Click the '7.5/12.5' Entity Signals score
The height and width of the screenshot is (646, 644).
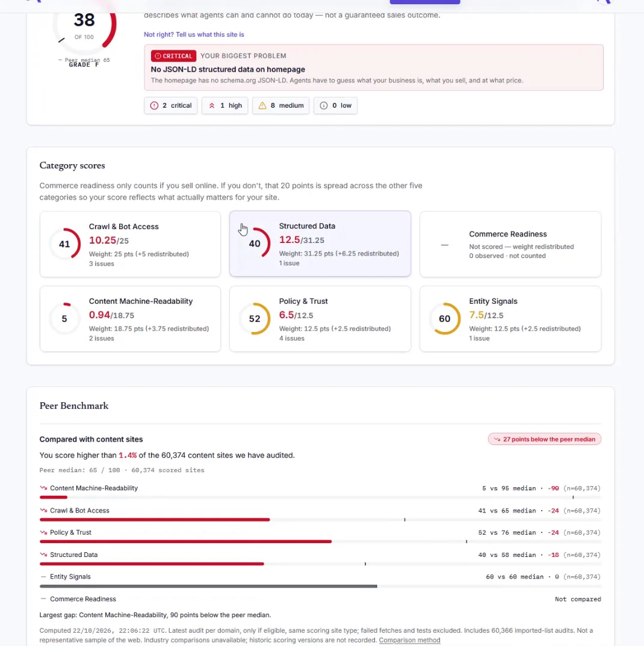coord(486,315)
